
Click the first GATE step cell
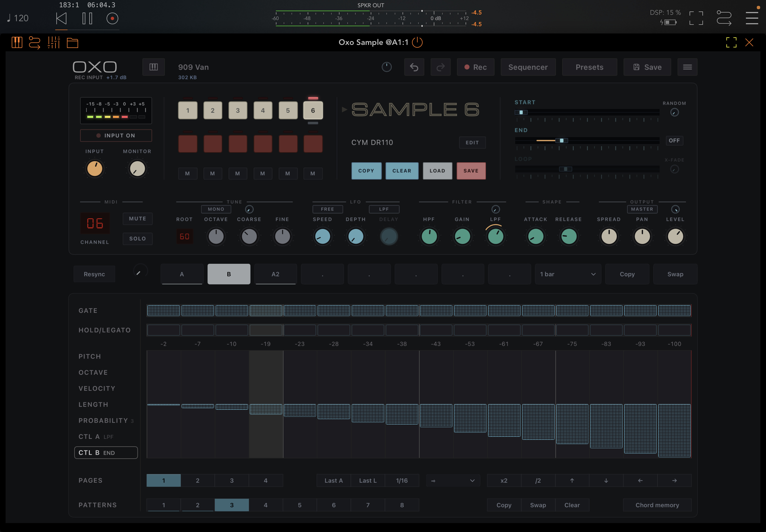pos(163,311)
